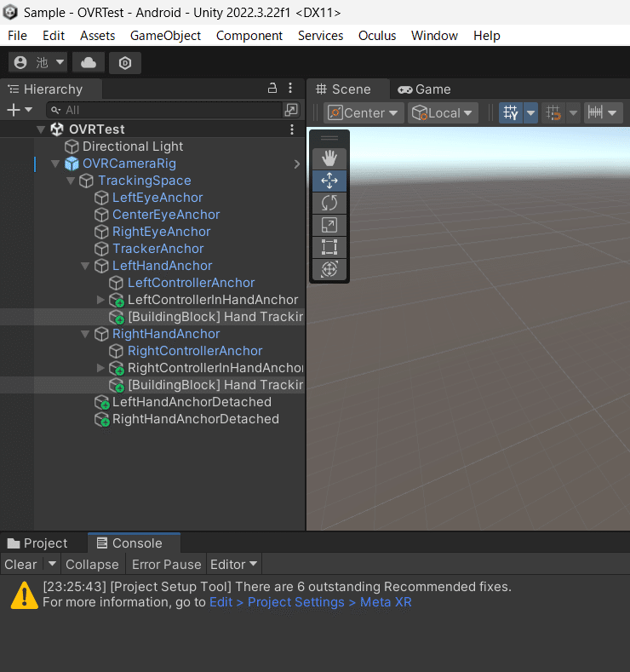Switch to the Project tab
The width and height of the screenshot is (630, 672).
pos(37,543)
